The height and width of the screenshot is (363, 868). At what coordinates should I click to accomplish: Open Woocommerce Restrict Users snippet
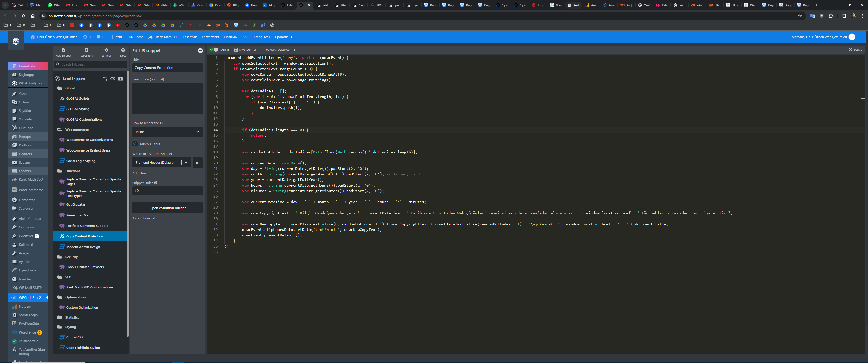pyautogui.click(x=88, y=150)
